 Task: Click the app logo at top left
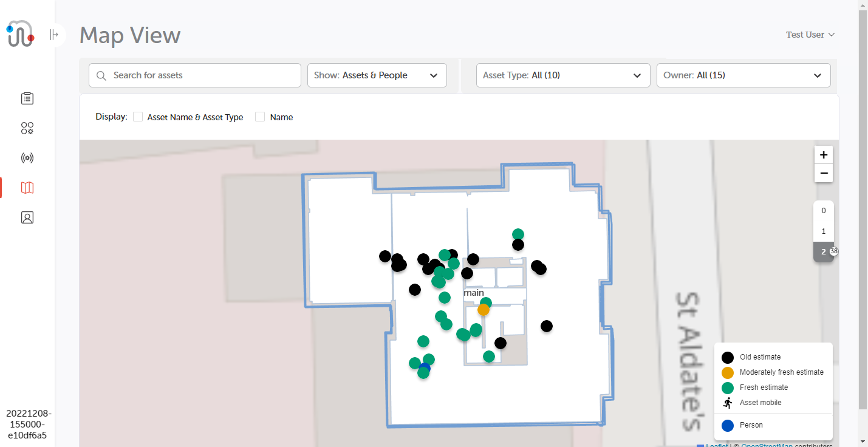point(21,34)
